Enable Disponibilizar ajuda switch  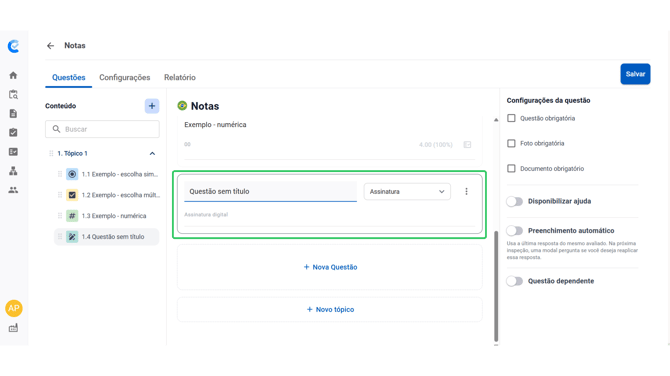514,201
